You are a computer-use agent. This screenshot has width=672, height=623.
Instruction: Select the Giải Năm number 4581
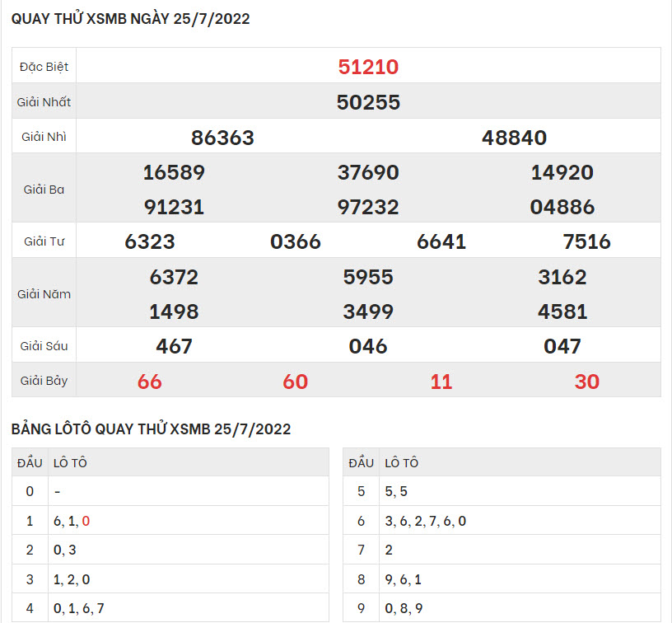point(562,311)
